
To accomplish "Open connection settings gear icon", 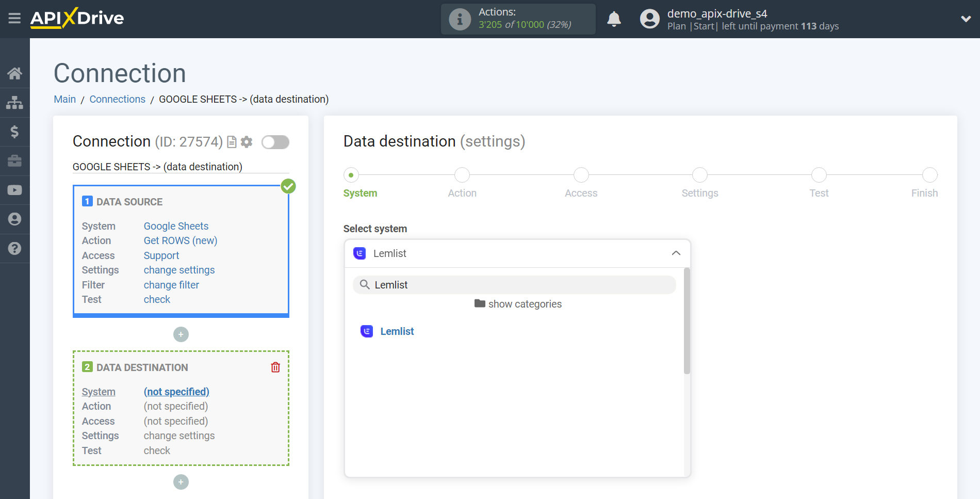I will [x=247, y=142].
